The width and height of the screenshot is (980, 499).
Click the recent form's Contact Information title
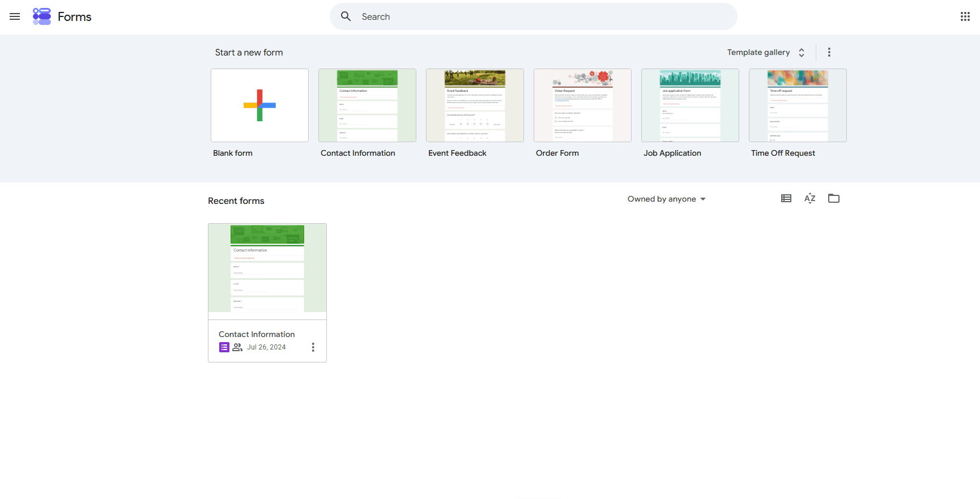pyautogui.click(x=257, y=334)
